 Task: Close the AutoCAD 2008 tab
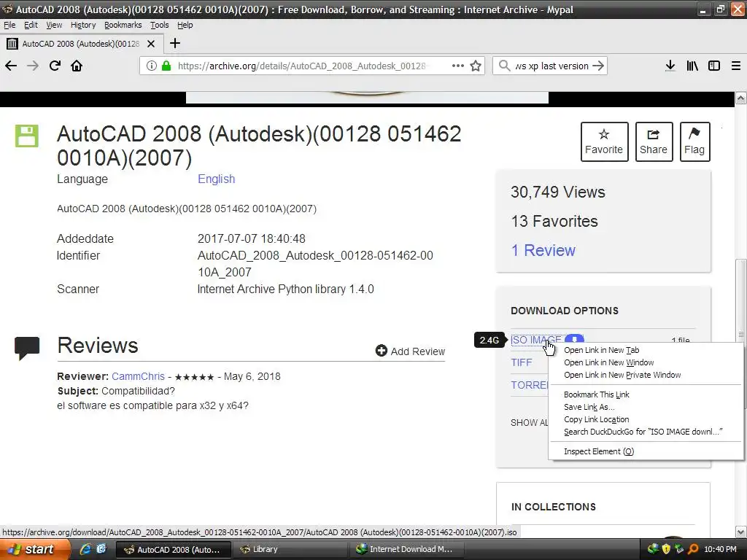pos(151,44)
